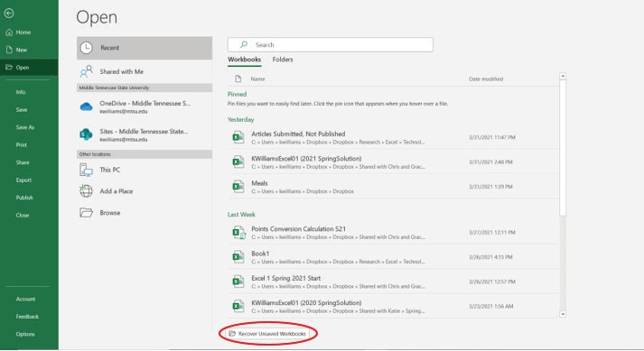Open Points Conversion Calculation S21 name
Viewport: 644px width, 351px height.
point(299,229)
